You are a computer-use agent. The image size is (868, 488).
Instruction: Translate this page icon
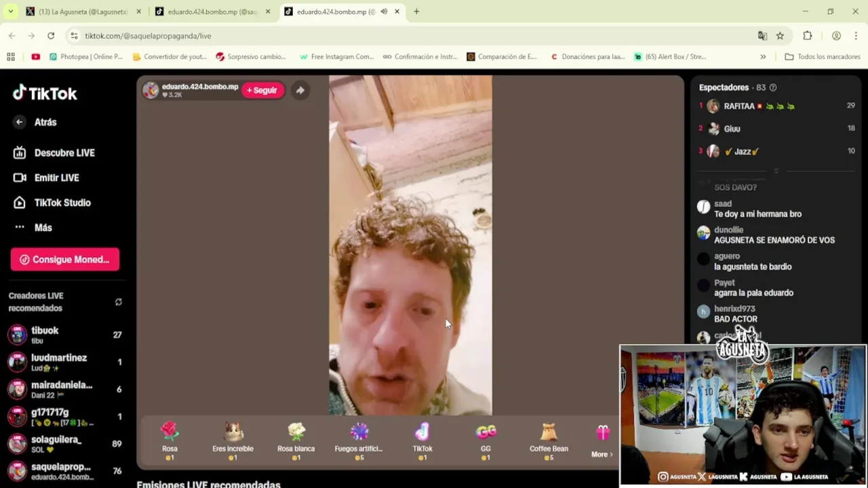pyautogui.click(x=762, y=36)
